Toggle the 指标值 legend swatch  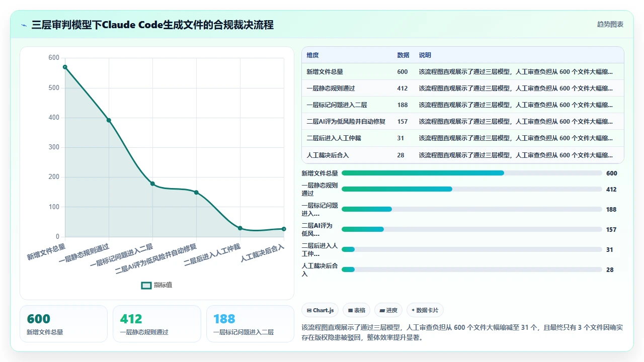click(x=146, y=285)
